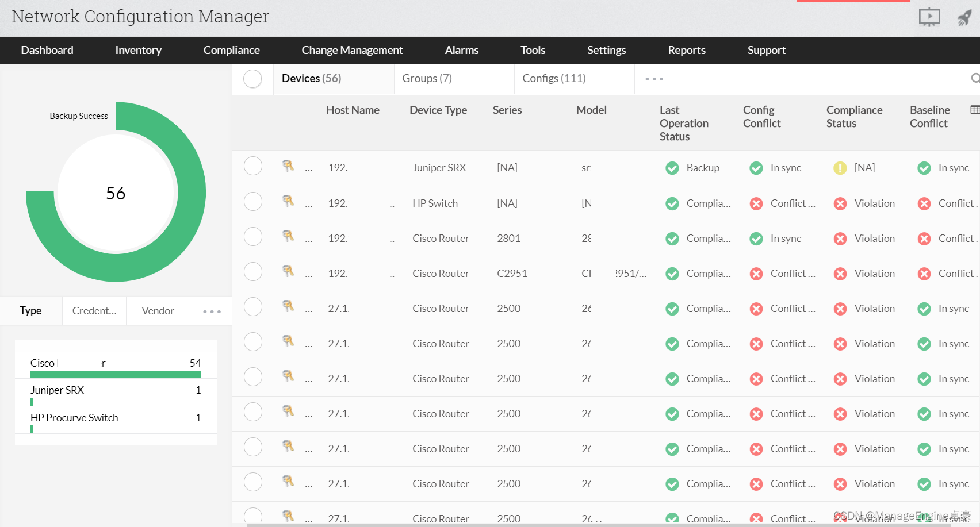The width and height of the screenshot is (980, 527).
Task: Open the Reports menu
Action: (687, 50)
